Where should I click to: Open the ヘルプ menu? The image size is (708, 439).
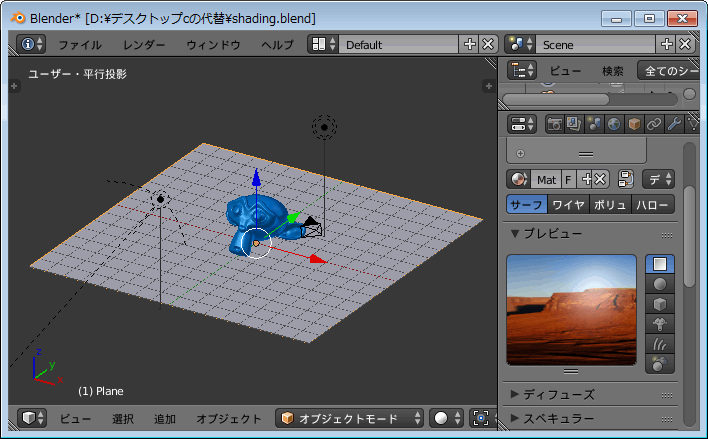277,45
